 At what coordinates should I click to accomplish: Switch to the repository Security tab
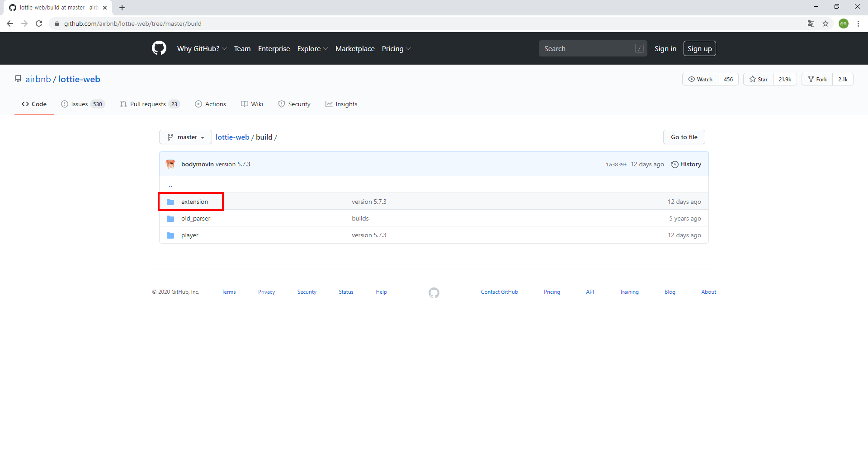294,104
